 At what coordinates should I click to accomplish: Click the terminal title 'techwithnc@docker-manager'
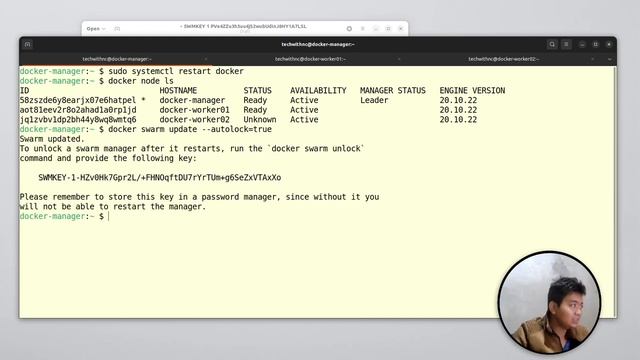[x=318, y=44]
